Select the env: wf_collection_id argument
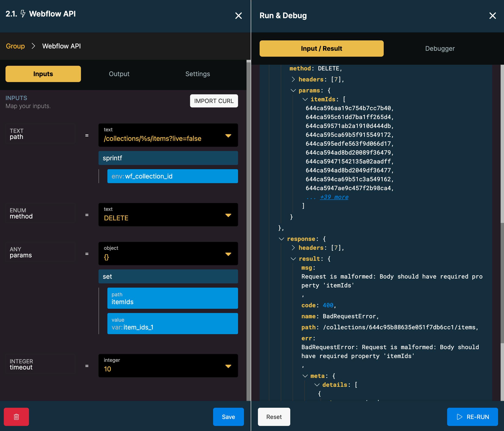 (173, 176)
